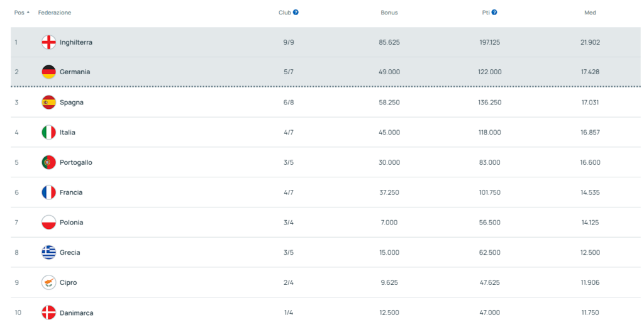
Task: Click Germania's 17.428 average value
Action: 590,72
